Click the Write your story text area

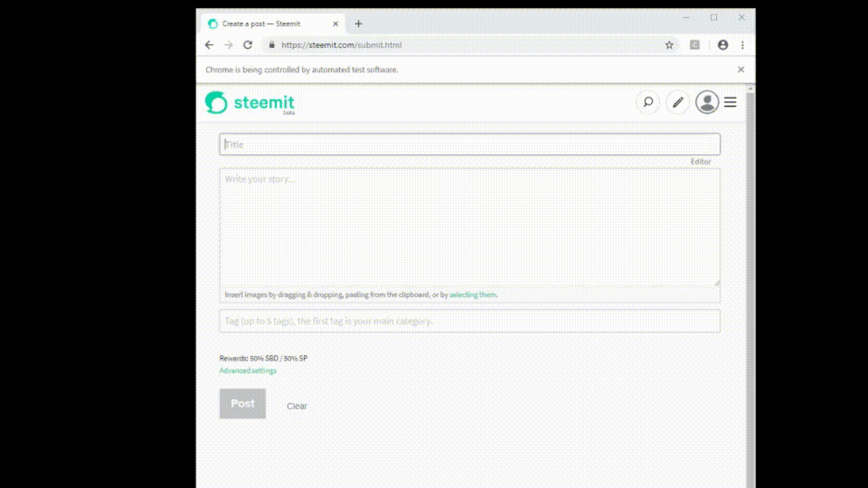pyautogui.click(x=469, y=227)
